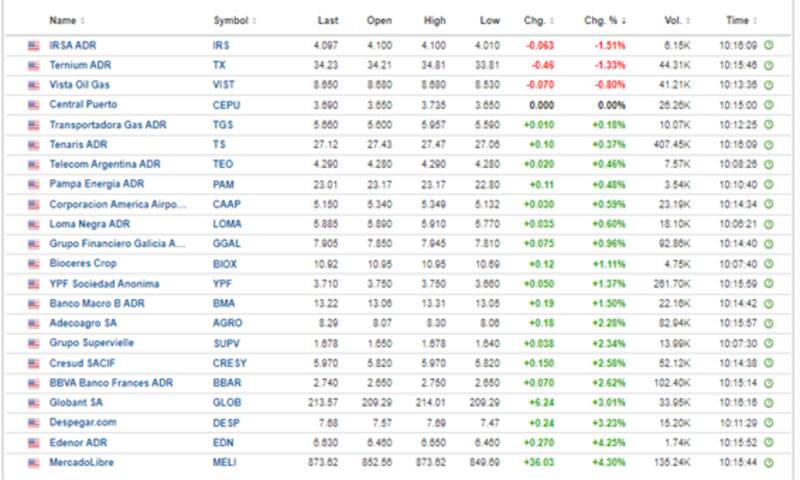Image resolution: width=800 pixels, height=480 pixels.
Task: Click the clock icon in the MercadoLibre row
Action: (x=769, y=461)
